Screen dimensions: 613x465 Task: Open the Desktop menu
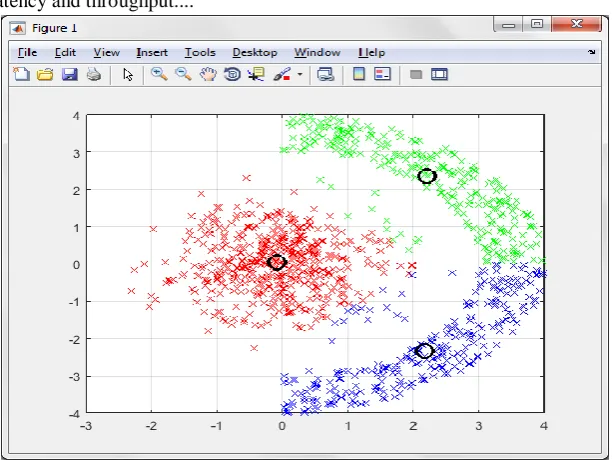point(255,52)
